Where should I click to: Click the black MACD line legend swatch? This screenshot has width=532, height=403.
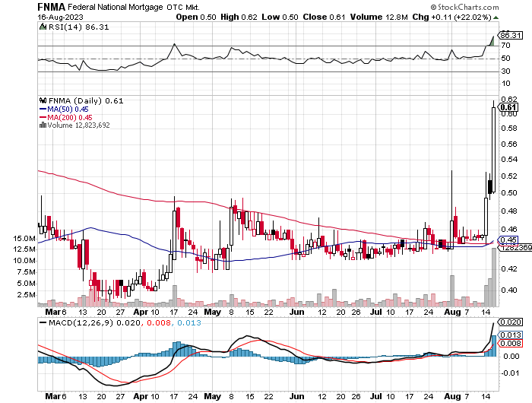tap(43, 322)
